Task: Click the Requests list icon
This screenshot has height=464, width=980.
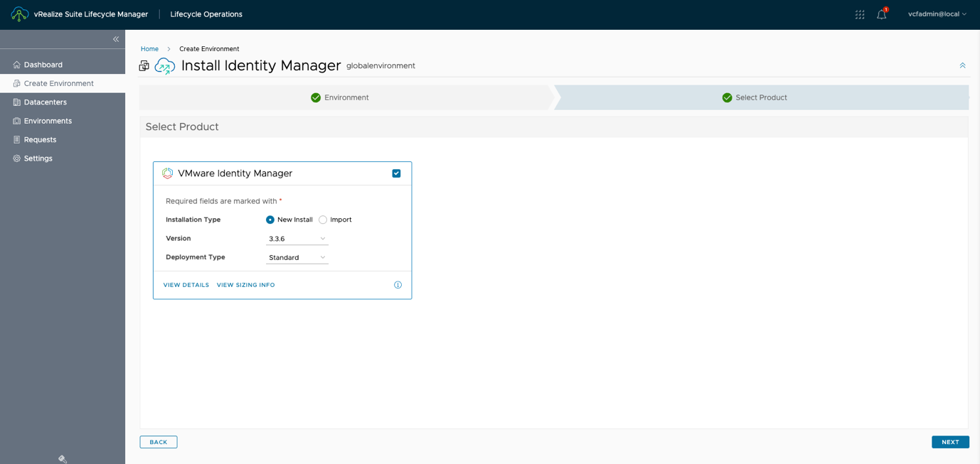Action: [x=16, y=140]
